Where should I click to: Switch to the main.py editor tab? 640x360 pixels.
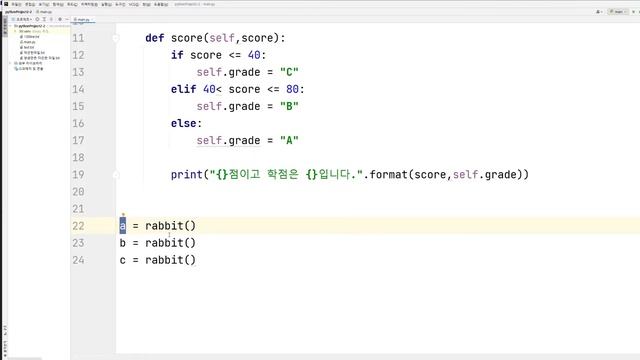(82, 20)
